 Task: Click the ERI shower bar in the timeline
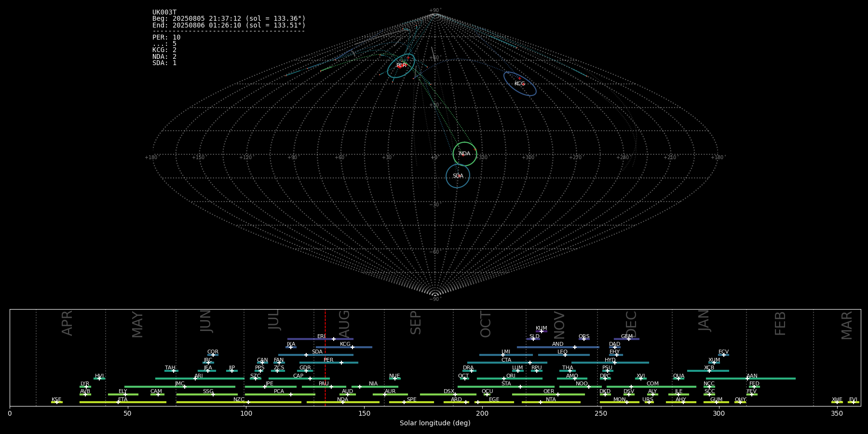320,339
